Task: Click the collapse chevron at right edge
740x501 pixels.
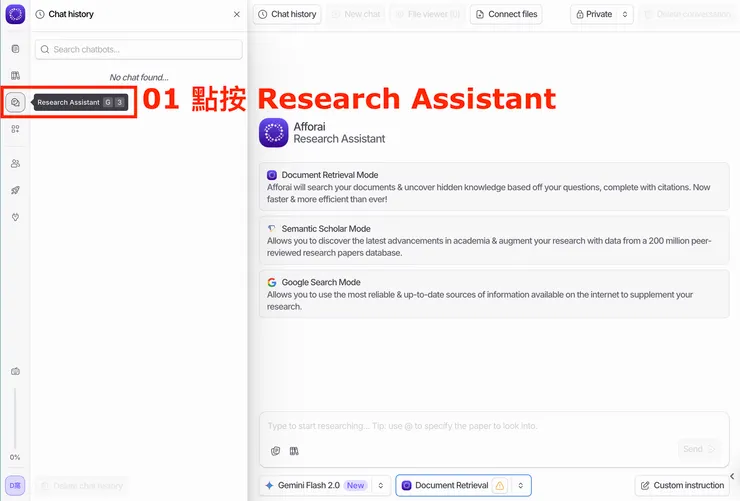Action: [x=732, y=476]
